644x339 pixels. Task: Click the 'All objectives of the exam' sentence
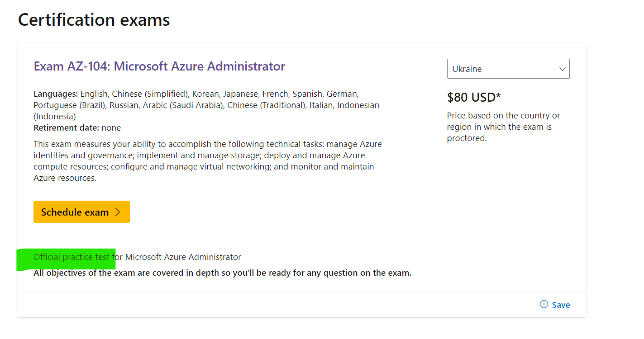(x=223, y=273)
